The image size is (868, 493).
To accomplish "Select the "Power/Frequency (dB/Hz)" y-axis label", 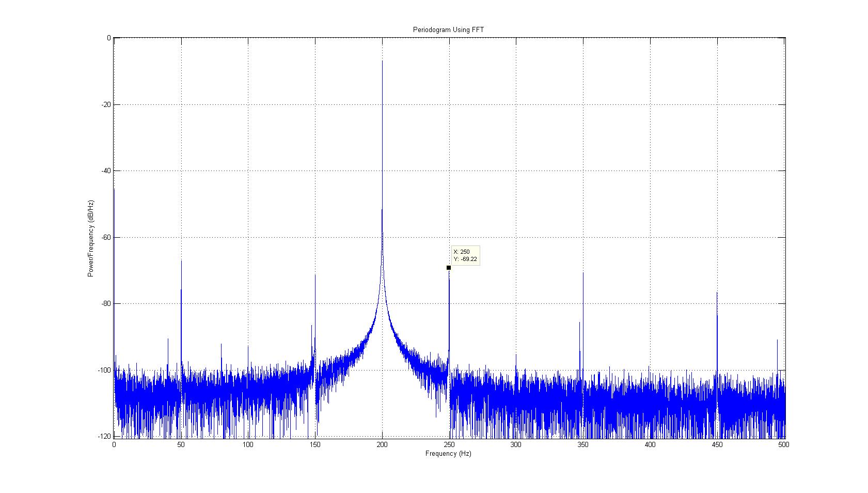I will [x=91, y=238].
